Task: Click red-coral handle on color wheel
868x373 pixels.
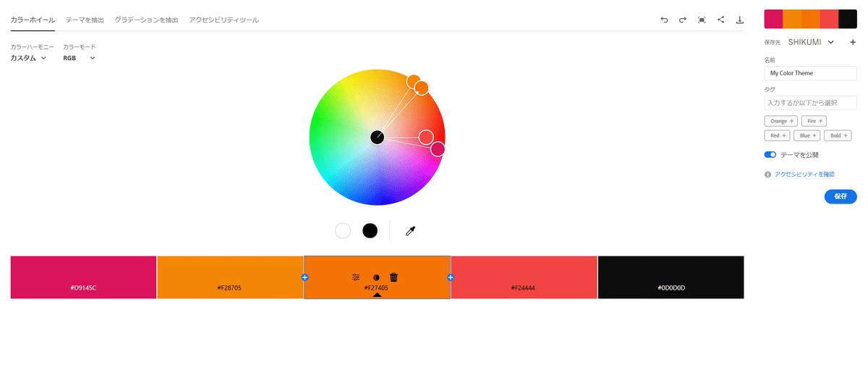Action: coord(426,137)
